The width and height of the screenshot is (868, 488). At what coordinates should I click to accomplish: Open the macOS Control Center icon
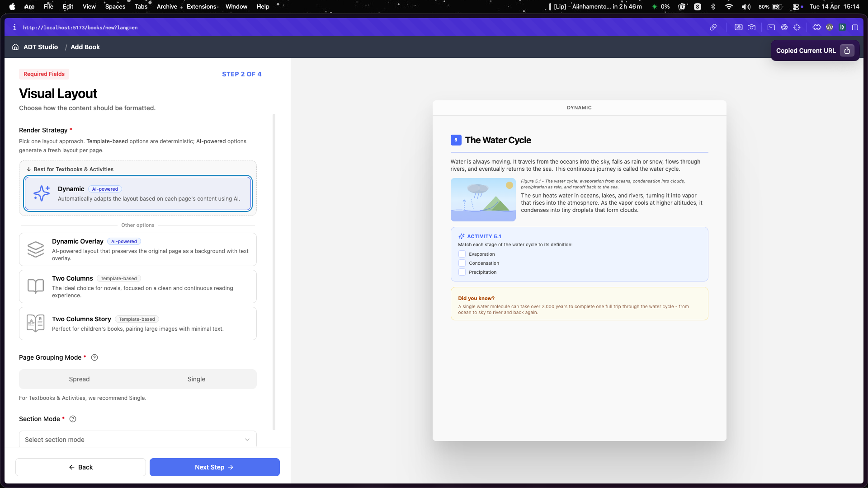797,7
